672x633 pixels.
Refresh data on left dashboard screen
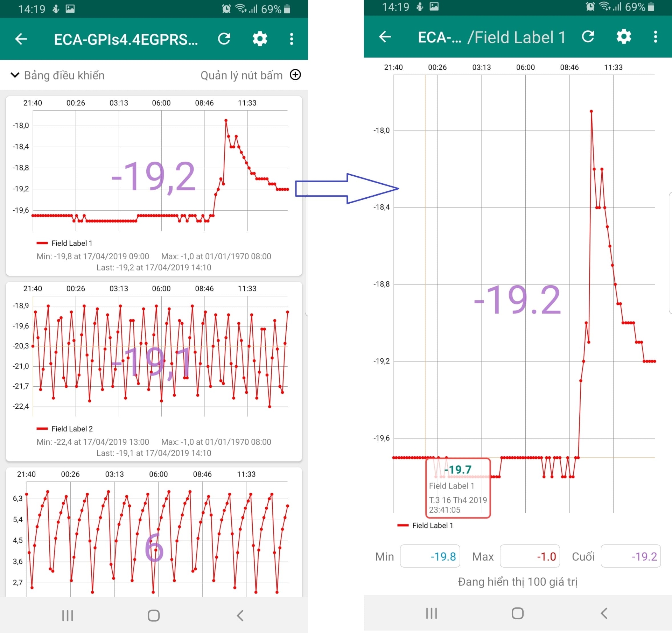click(x=224, y=39)
